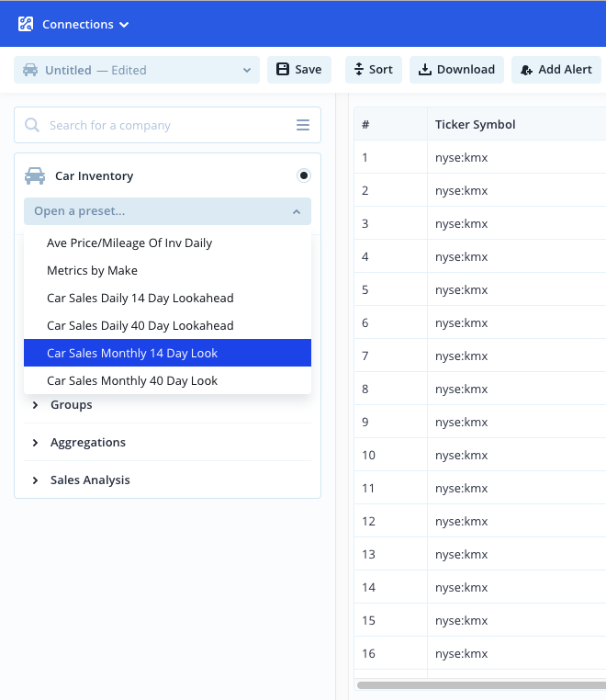Click nyse:kmx in row 5
606x700 pixels.
(x=462, y=289)
